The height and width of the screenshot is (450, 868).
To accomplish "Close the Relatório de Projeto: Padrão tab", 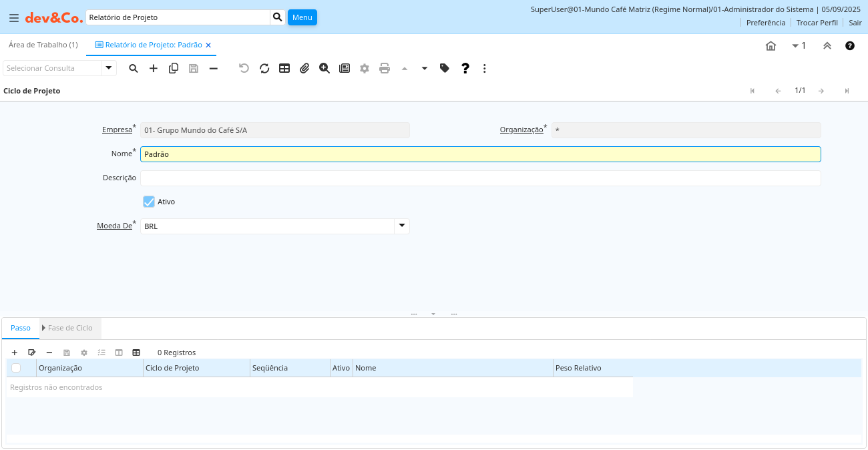I will tap(208, 45).
